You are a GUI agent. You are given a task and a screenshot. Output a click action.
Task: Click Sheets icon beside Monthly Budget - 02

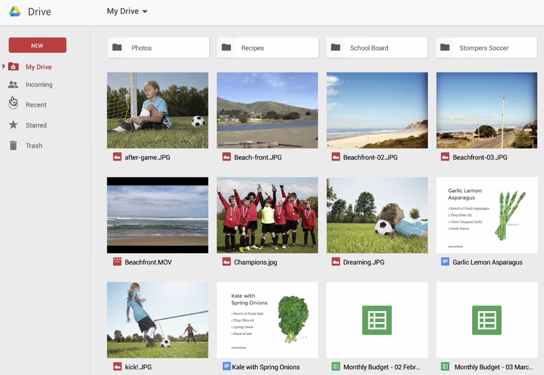(x=336, y=366)
